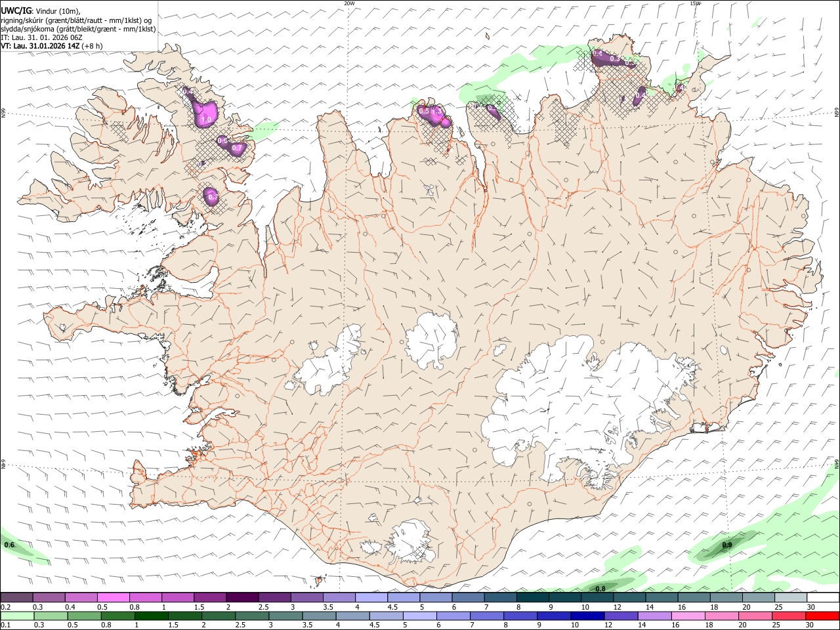Click the '12' label in the top legend row
The height and width of the screenshot is (630, 840).
pyautogui.click(x=617, y=607)
